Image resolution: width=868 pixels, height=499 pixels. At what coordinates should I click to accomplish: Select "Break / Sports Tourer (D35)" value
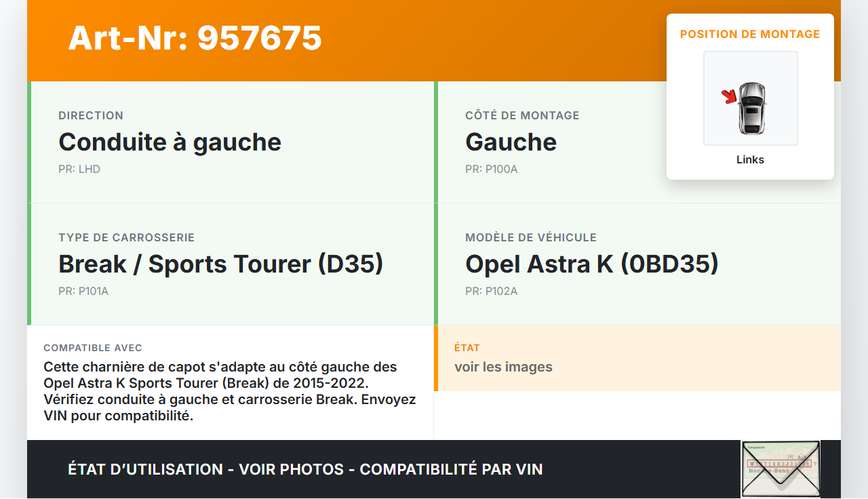tap(221, 264)
